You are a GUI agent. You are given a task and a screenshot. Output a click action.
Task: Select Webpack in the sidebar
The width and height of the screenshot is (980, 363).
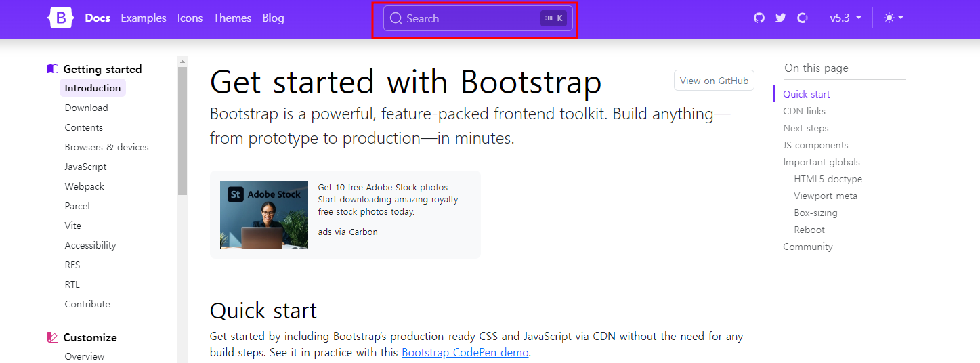tap(85, 186)
